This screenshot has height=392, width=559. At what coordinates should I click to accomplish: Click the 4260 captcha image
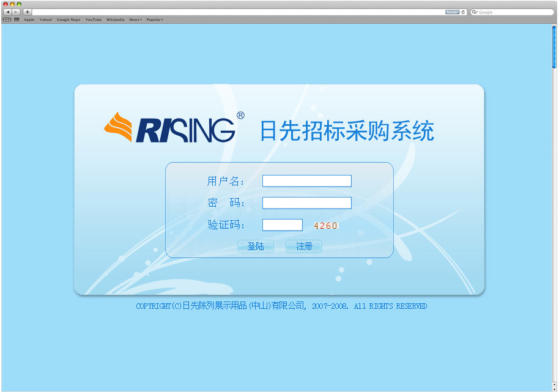coord(325,226)
